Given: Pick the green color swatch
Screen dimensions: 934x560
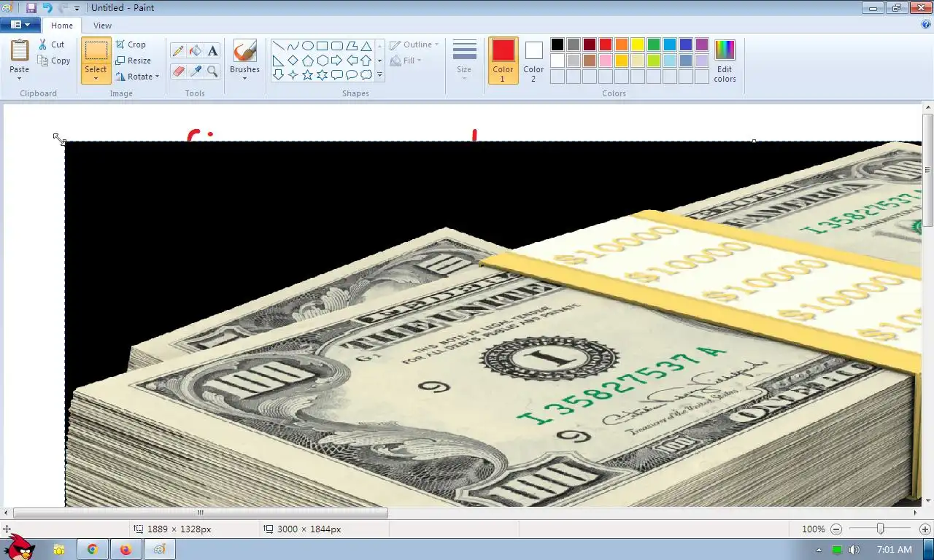Looking at the screenshot, I should pyautogui.click(x=654, y=44).
